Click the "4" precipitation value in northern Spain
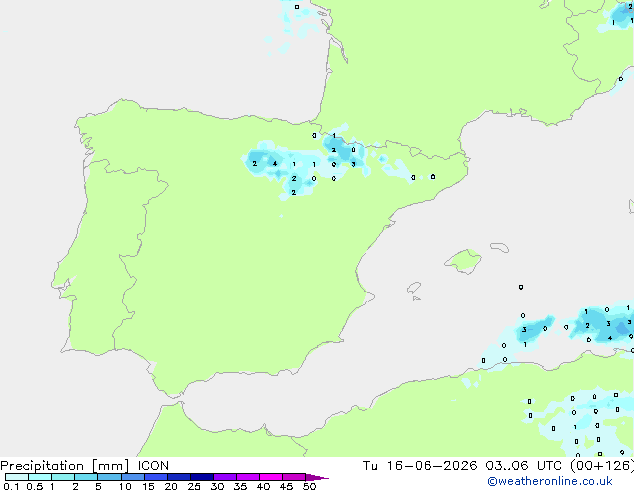Viewport: 634px width, 490px height. (275, 164)
